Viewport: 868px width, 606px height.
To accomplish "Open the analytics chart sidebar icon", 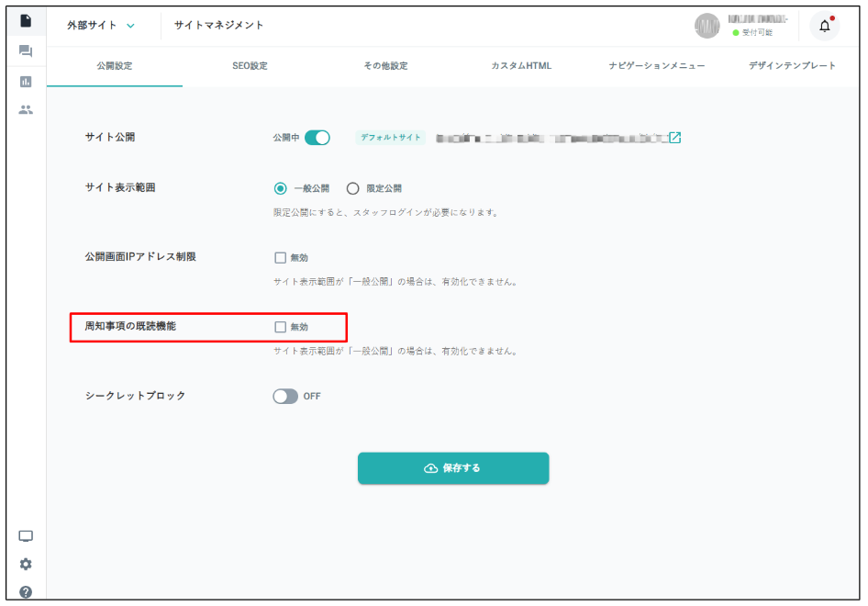I will [26, 81].
